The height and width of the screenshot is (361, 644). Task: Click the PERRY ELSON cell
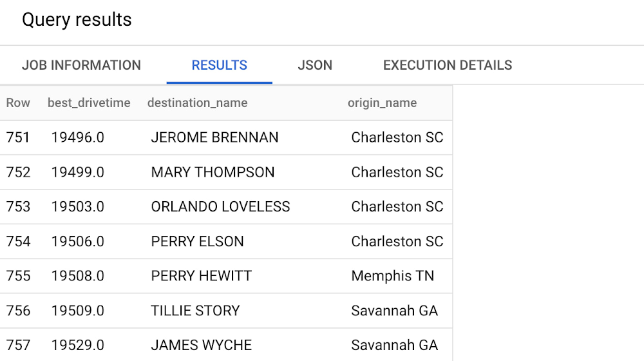pos(197,242)
